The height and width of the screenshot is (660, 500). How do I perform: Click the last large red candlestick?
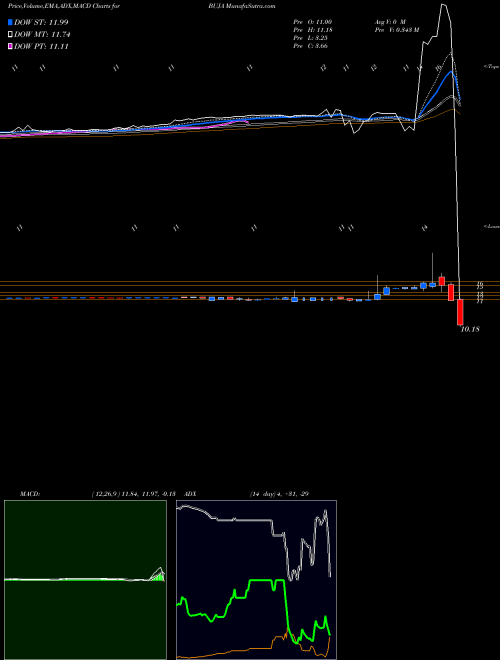pyautogui.click(x=460, y=312)
